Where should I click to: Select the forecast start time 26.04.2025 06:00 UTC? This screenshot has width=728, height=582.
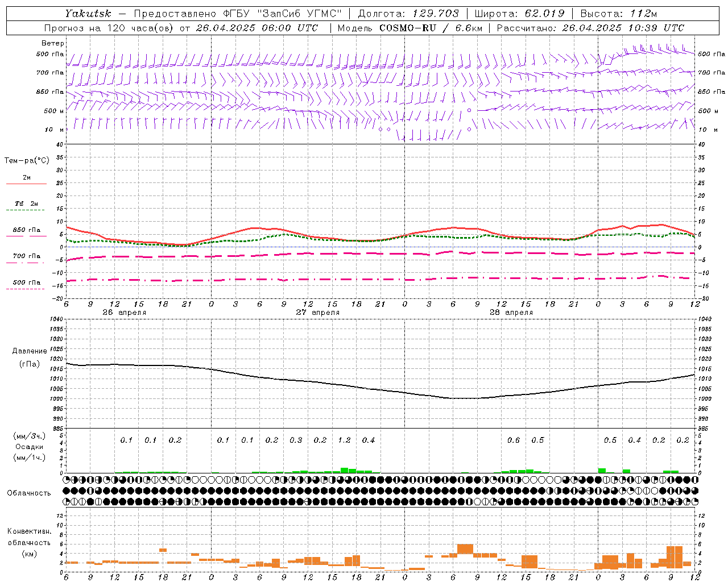point(257,28)
